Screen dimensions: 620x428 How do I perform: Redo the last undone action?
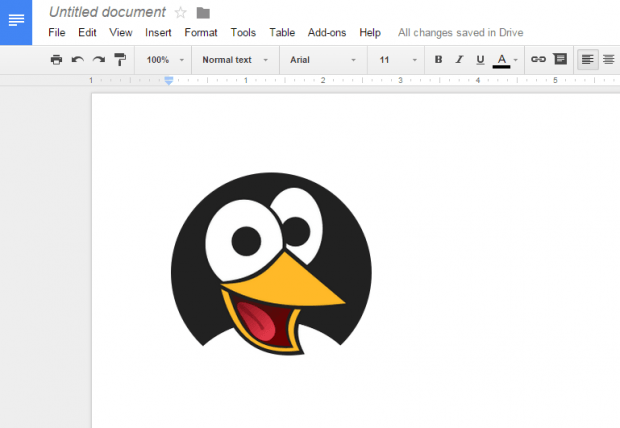(x=99, y=60)
